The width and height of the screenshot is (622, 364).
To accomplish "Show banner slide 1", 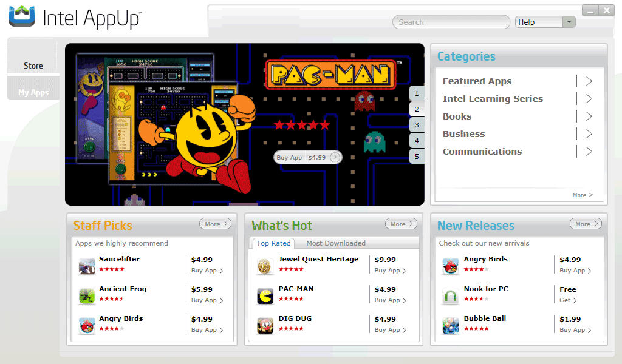I will 417,93.
